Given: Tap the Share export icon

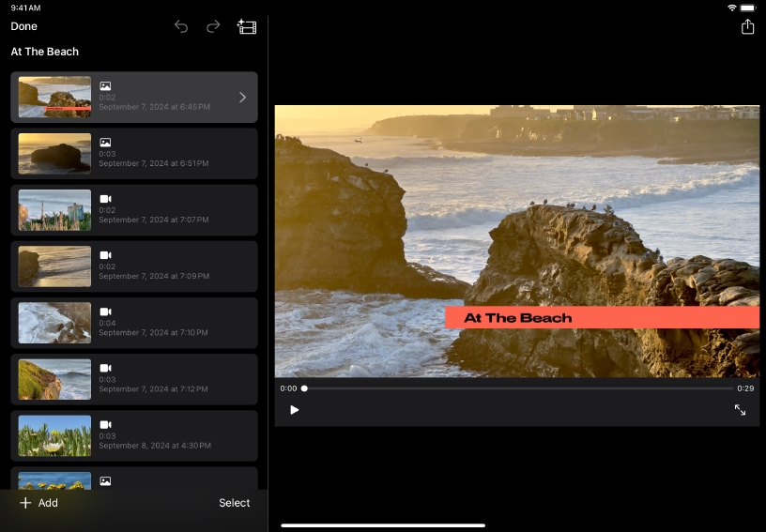Looking at the screenshot, I should pos(747,26).
